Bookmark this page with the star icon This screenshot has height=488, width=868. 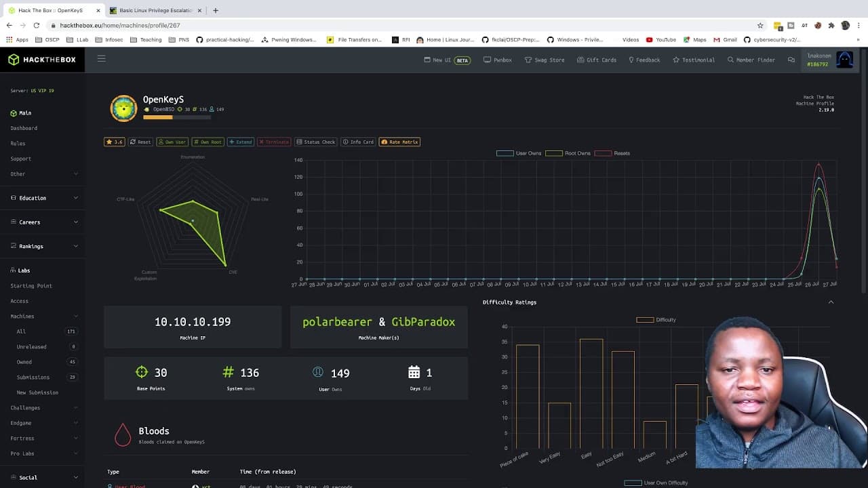coord(760,25)
